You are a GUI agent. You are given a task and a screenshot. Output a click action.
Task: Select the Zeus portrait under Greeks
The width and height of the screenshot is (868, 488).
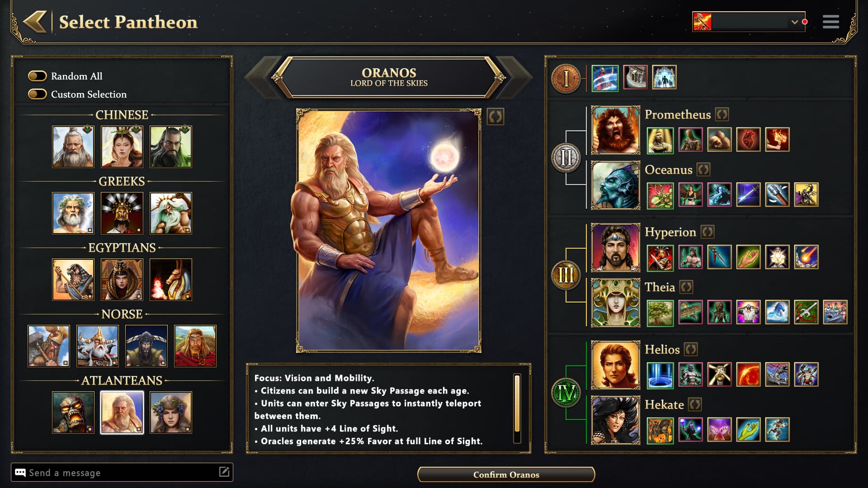73,213
